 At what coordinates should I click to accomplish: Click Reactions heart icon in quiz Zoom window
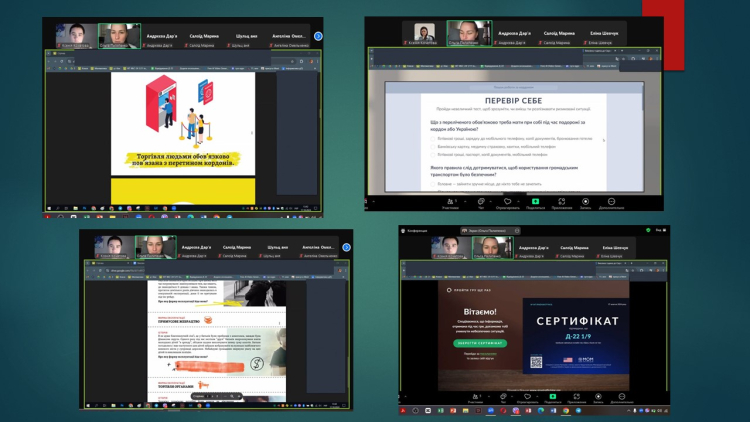508,202
